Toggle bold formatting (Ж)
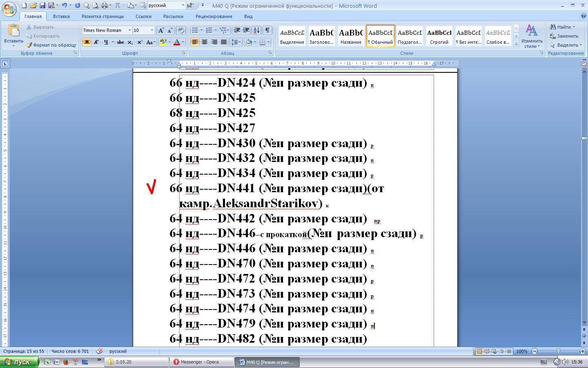The height and width of the screenshot is (368, 588). 87,42
